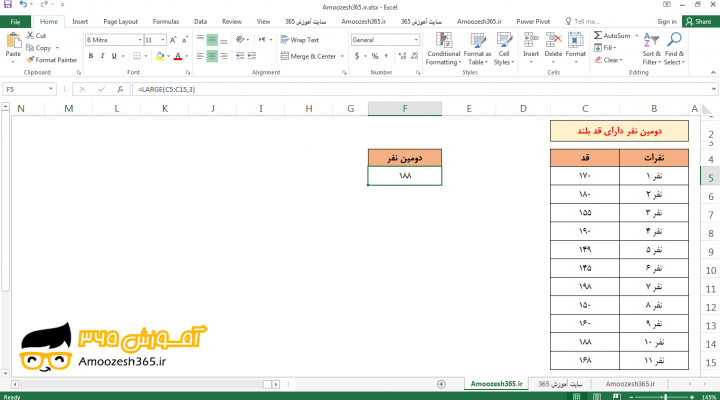Image resolution: width=720 pixels, height=400 pixels.
Task: Toggle bottom vertical alignment
Action: point(224,40)
